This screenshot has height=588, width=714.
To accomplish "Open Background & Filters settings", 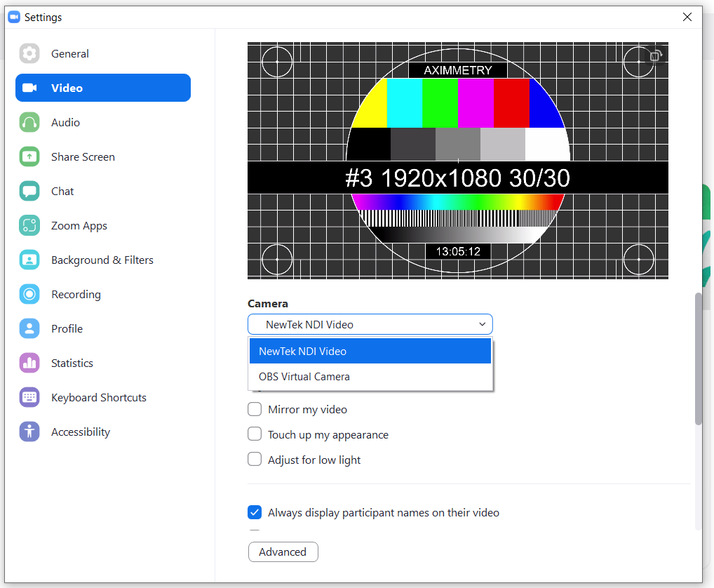I will [x=103, y=260].
